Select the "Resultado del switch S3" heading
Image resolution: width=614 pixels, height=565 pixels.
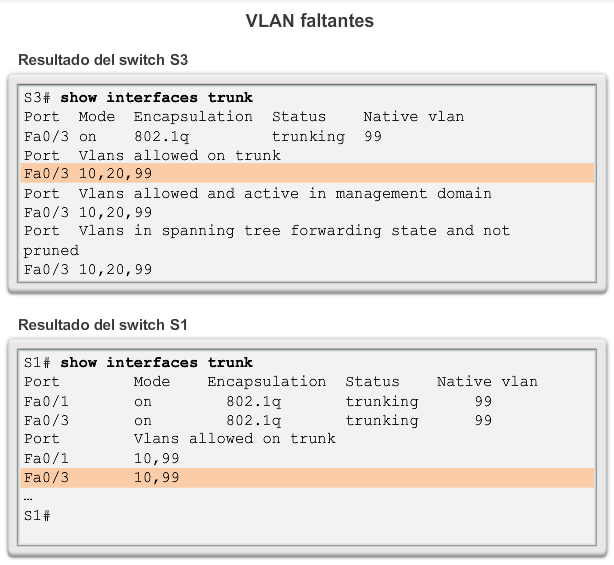coord(103,60)
